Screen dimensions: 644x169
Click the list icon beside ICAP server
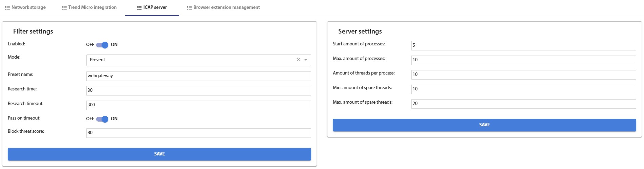click(x=139, y=7)
